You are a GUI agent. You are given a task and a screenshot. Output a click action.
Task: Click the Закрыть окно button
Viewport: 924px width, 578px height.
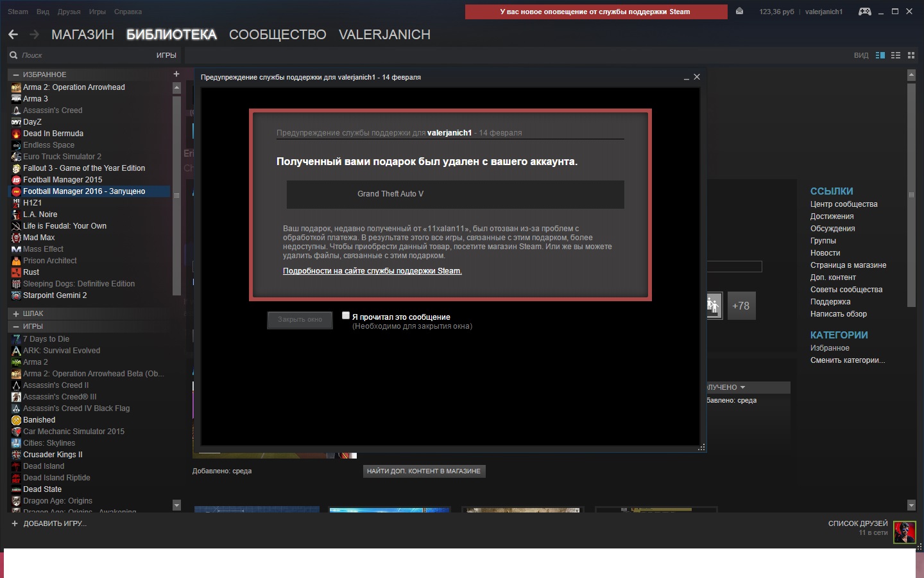tap(300, 320)
